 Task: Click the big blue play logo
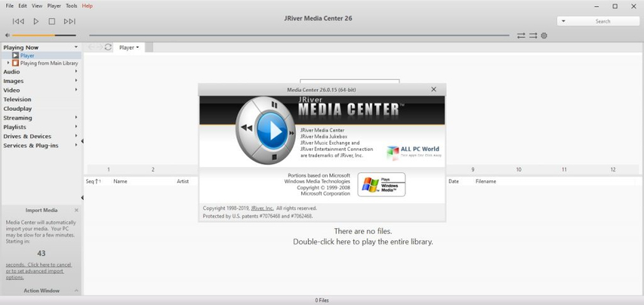pyautogui.click(x=272, y=131)
